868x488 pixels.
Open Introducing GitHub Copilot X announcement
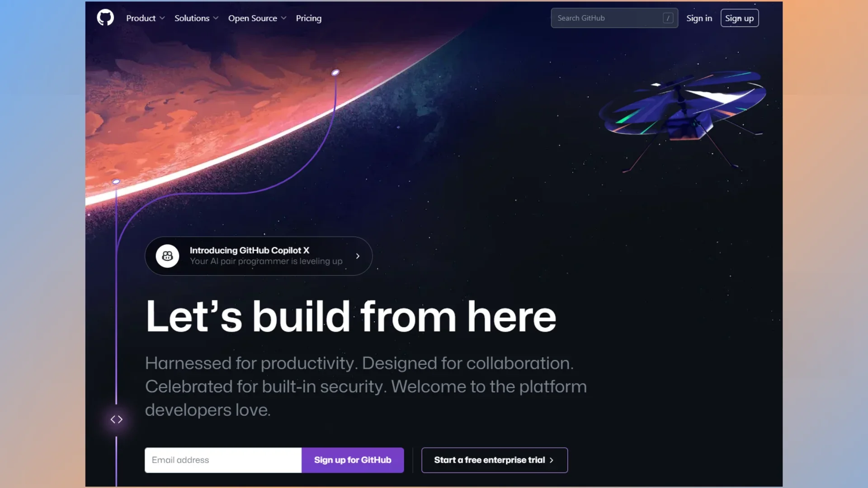[259, 256]
